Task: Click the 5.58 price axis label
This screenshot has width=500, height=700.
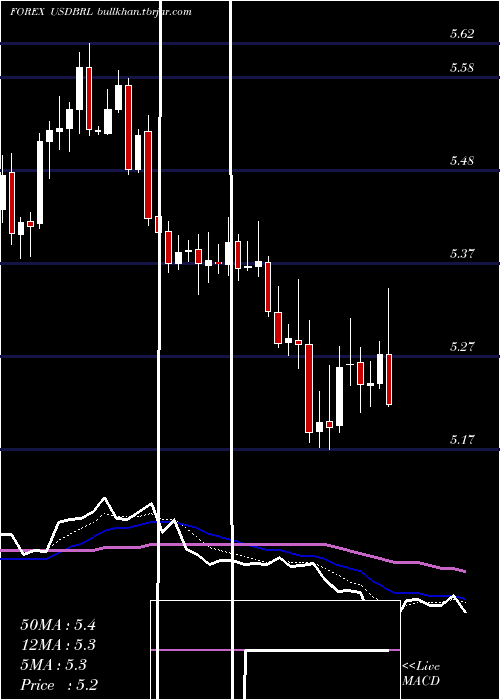Action: [x=462, y=68]
